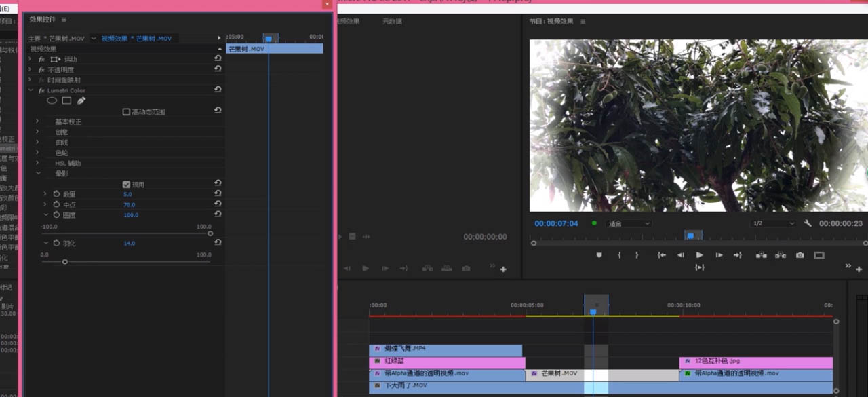This screenshot has height=397, width=868.
Task: Open Program Monitor settings wrench icon
Action: tap(808, 223)
